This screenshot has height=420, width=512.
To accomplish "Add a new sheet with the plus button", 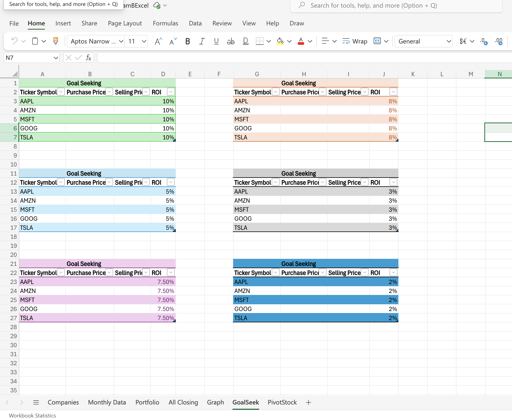I will (308, 402).
